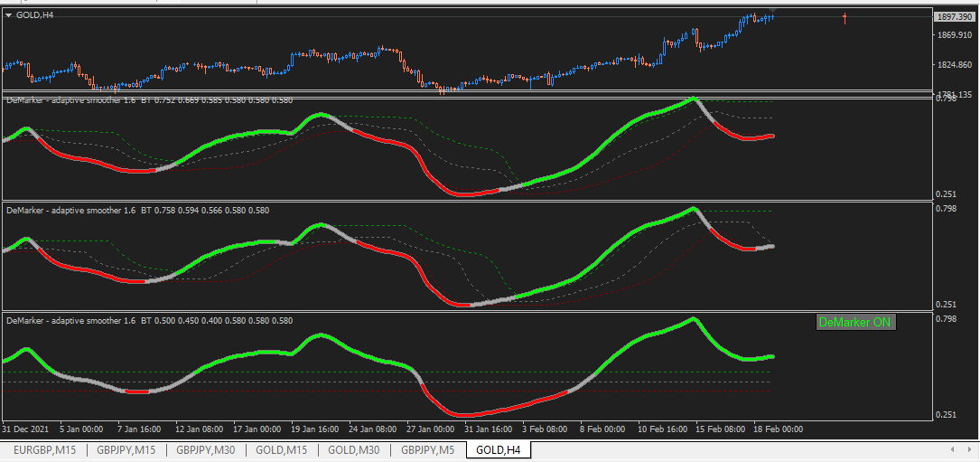Open the GOLD,M30 chart tab
The width and height of the screenshot is (980, 462).
click(x=354, y=449)
